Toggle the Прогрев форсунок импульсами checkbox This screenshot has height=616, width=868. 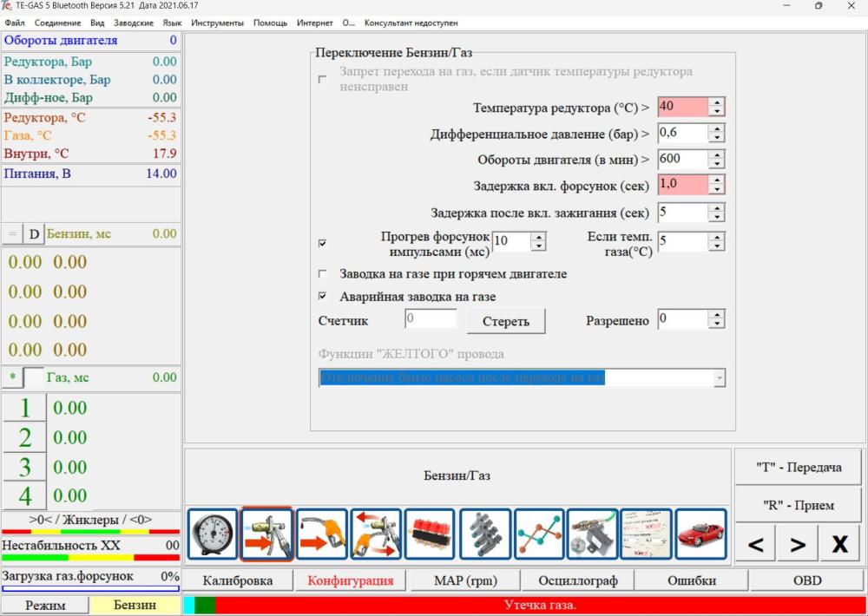click(323, 243)
